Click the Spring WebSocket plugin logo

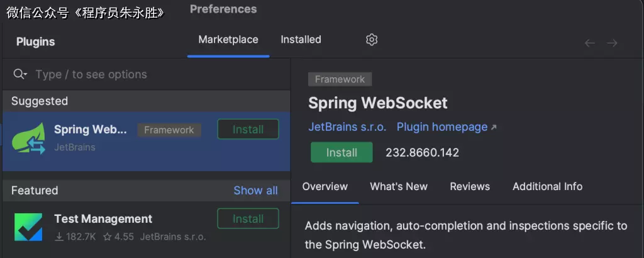pyautogui.click(x=29, y=138)
